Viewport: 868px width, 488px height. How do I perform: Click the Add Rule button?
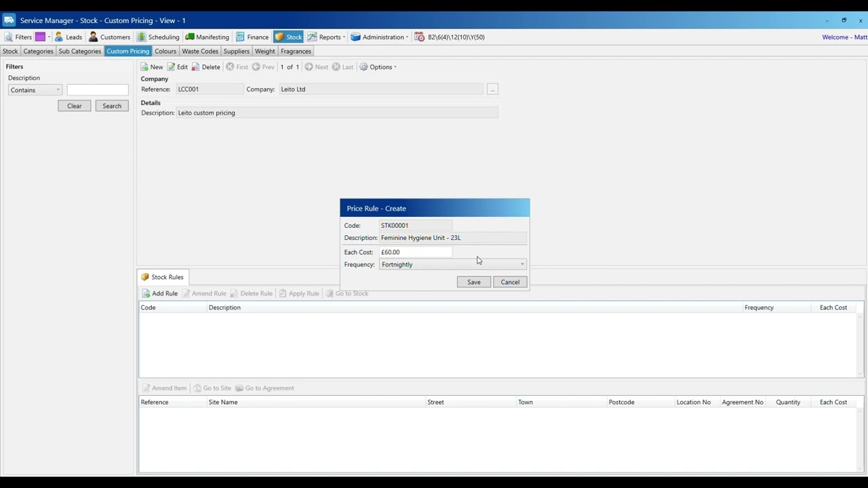(x=159, y=293)
